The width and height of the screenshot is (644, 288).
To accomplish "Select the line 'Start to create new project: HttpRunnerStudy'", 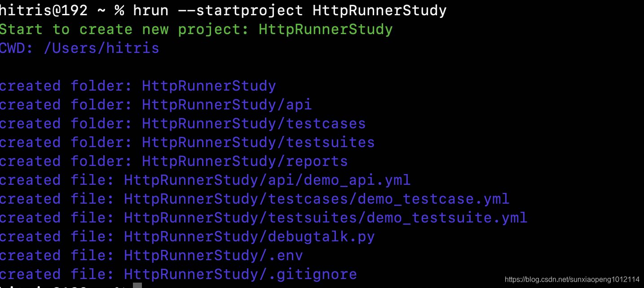I will [x=196, y=29].
